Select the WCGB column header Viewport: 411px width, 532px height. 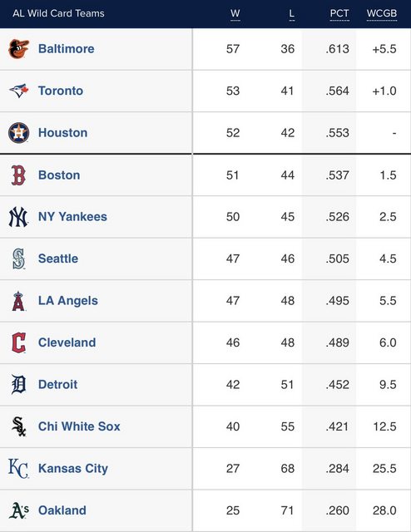(382, 13)
